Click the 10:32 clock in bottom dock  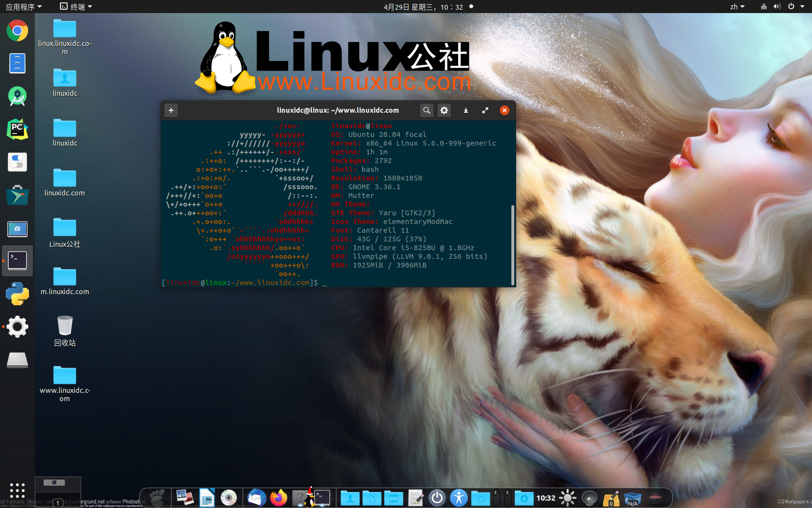pyautogui.click(x=546, y=498)
